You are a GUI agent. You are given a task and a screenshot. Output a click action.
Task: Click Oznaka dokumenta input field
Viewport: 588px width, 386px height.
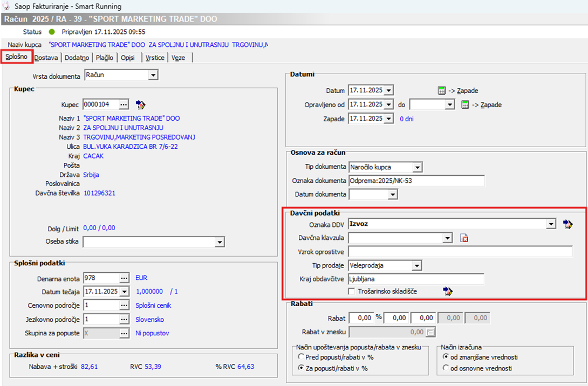click(416, 181)
